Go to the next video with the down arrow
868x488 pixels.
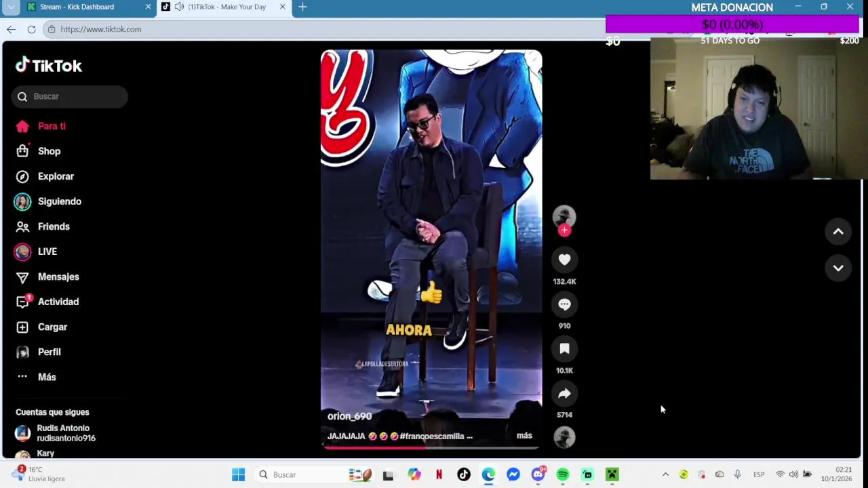click(x=838, y=268)
